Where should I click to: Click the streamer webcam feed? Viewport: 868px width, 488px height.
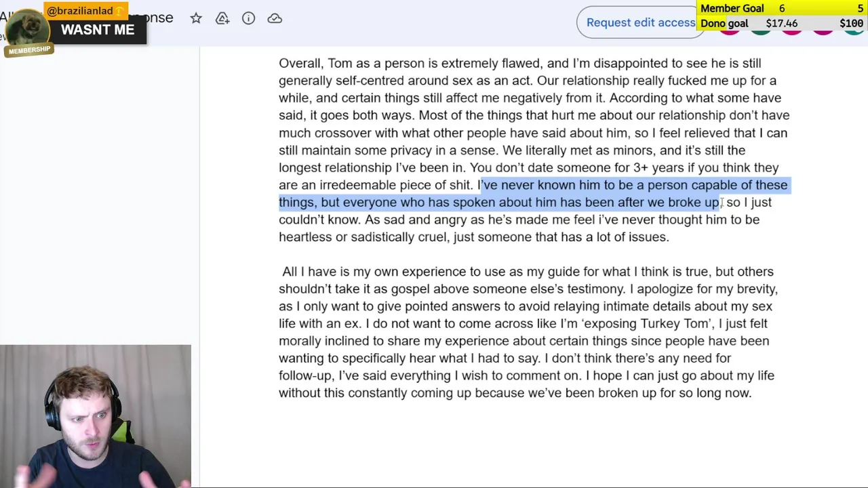click(96, 416)
